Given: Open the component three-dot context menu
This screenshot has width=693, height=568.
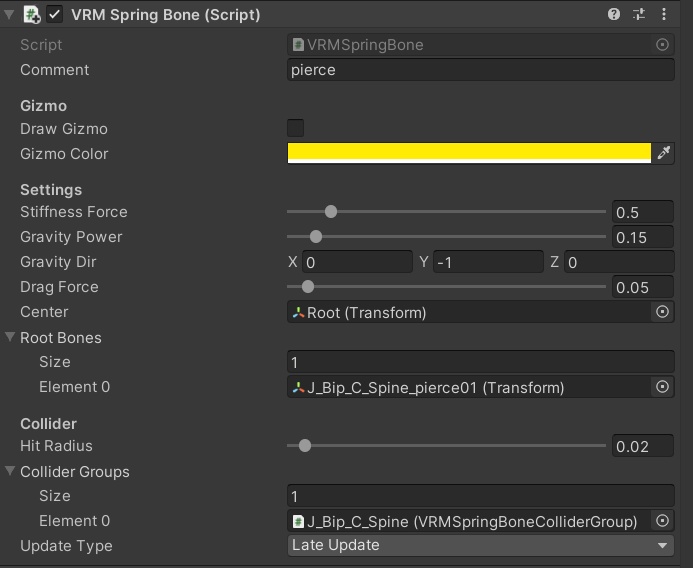Looking at the screenshot, I should pos(665,15).
